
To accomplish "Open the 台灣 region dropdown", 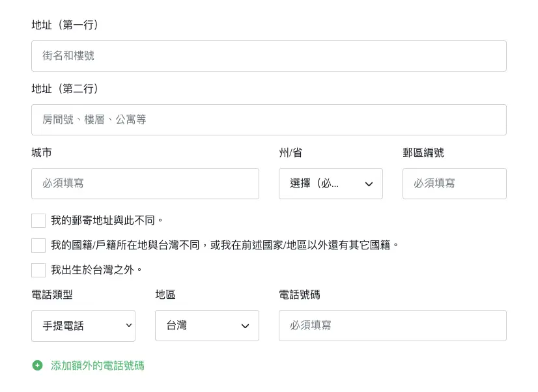I will pyautogui.click(x=206, y=326).
